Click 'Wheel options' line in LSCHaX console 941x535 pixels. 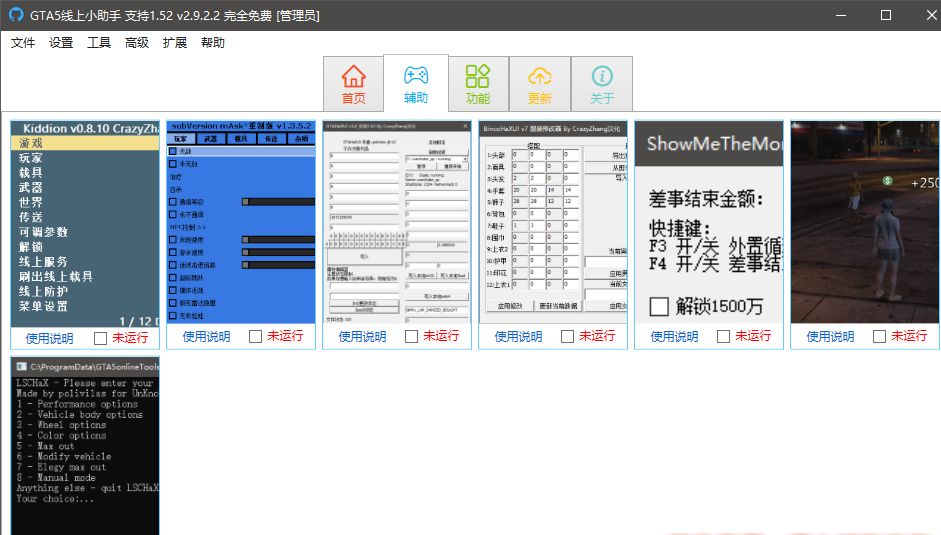[62, 425]
